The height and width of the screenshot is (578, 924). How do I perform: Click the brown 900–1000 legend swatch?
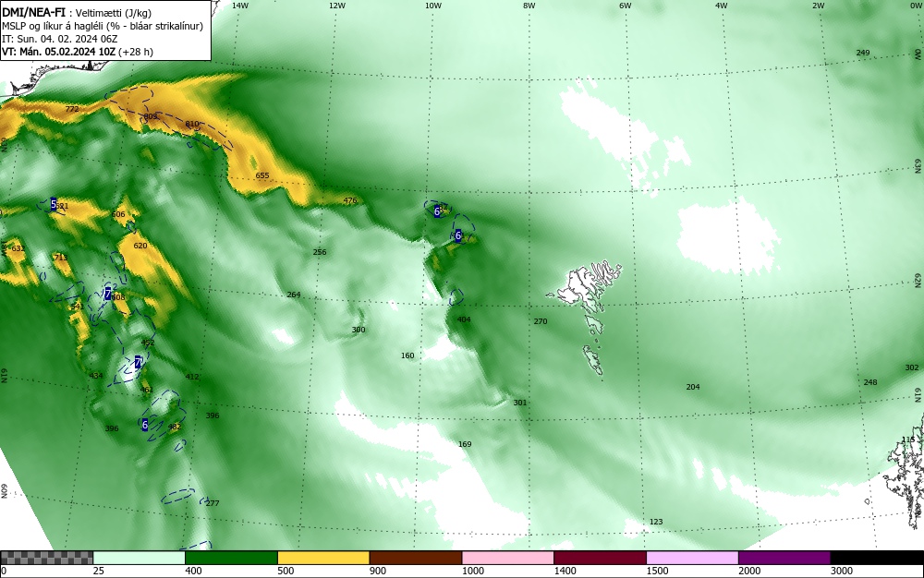416,558
